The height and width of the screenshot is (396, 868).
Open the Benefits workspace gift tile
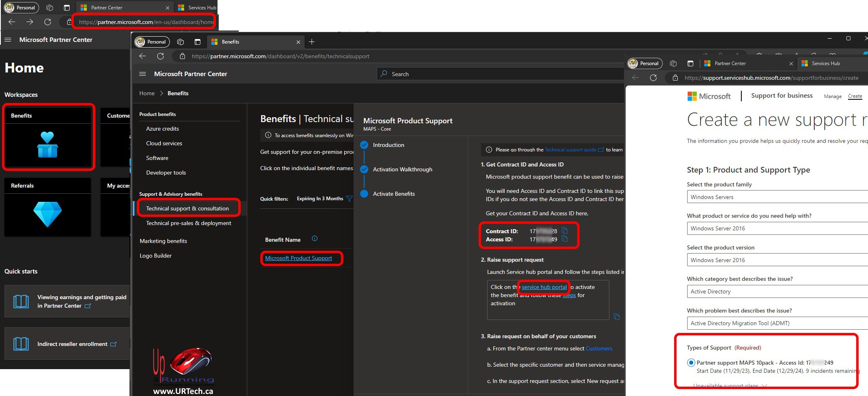[x=48, y=144]
